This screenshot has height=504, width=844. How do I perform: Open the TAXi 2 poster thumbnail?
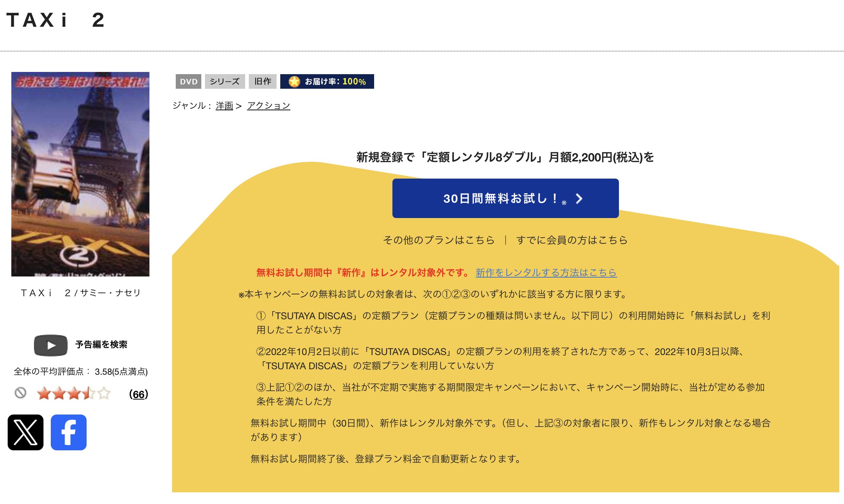[x=80, y=174]
